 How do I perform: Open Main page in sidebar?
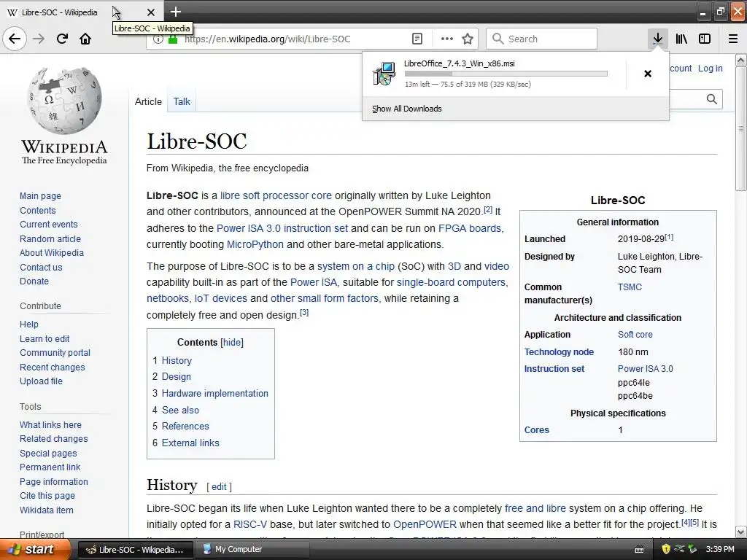41,195
